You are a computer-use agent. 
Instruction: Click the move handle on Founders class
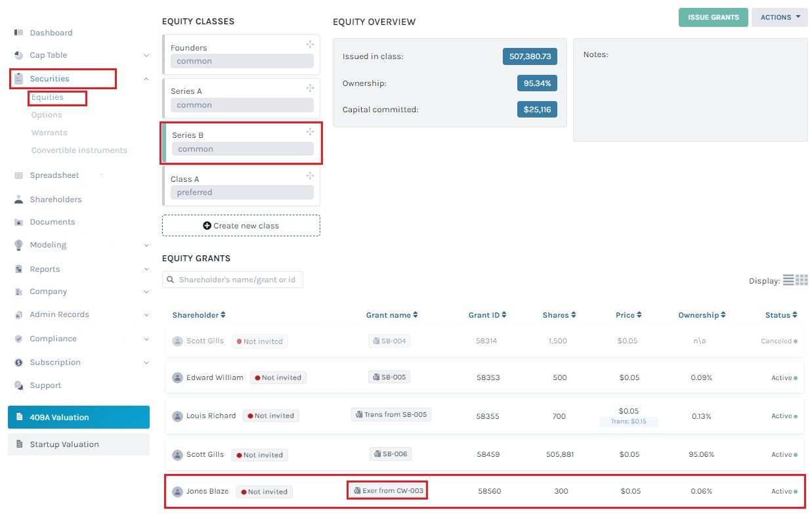(310, 44)
